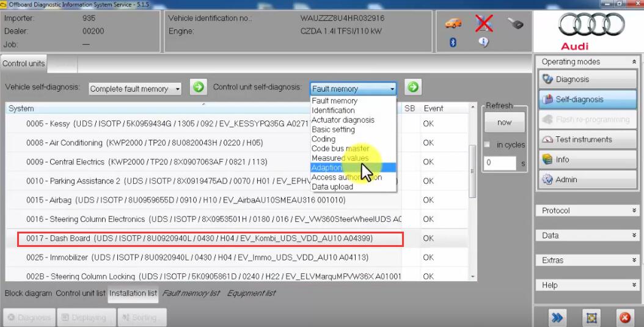
Task: Choose Measured values from dropdown list
Action: pyautogui.click(x=353, y=158)
